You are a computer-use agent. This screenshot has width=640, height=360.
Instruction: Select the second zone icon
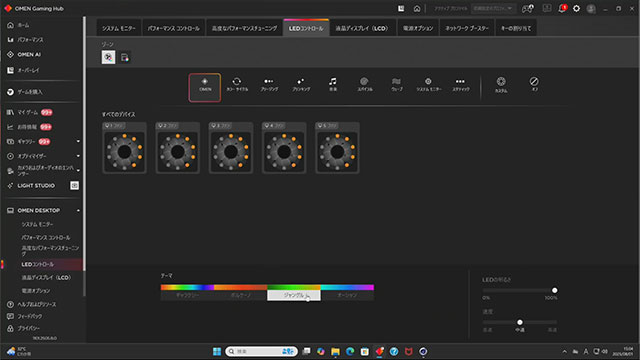[x=125, y=58]
